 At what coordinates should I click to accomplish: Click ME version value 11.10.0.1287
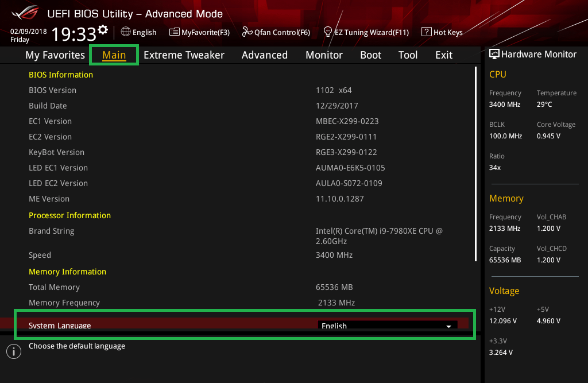click(x=340, y=199)
